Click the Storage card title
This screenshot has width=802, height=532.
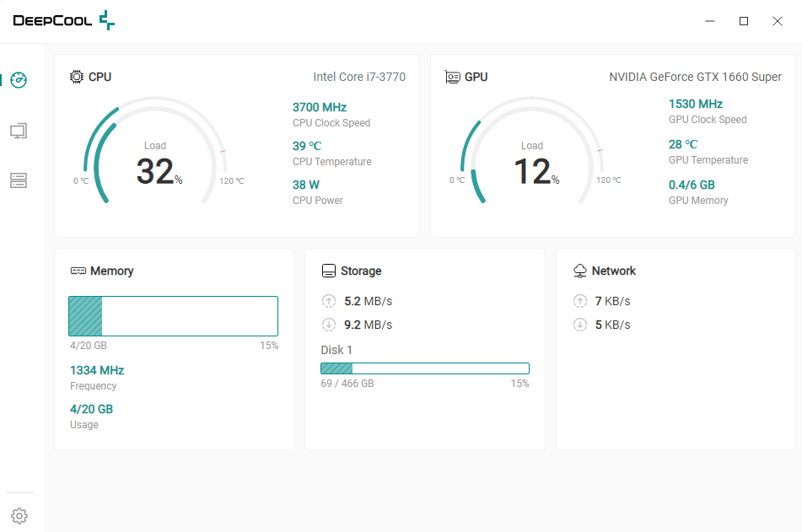[361, 271]
